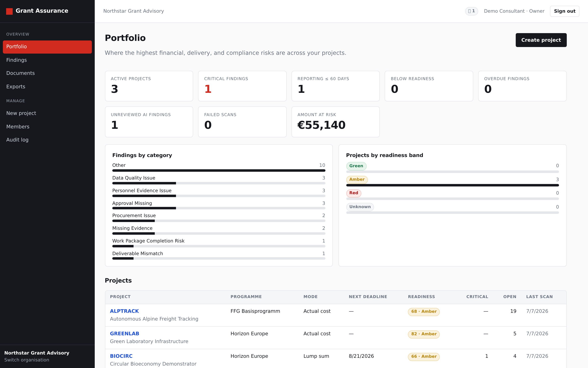Click the Green Laboratory Infrastructure subtitle
The image size is (588, 368).
[149, 341]
